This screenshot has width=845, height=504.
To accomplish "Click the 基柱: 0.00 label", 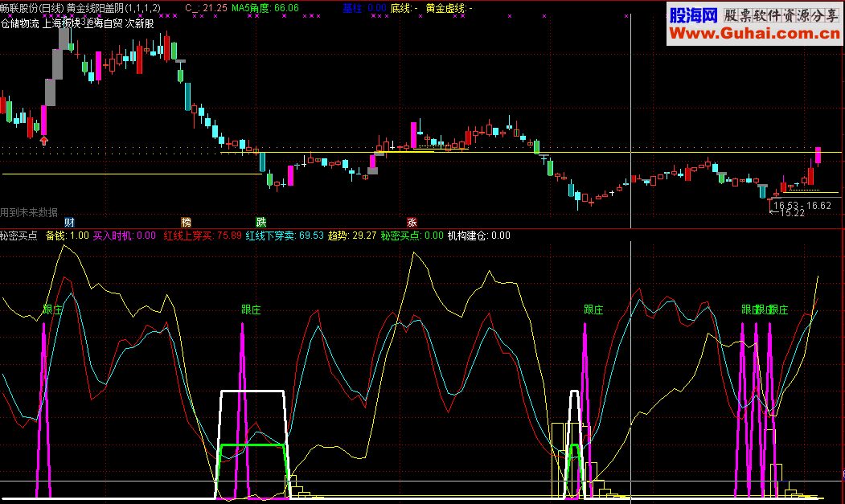I will (364, 8).
